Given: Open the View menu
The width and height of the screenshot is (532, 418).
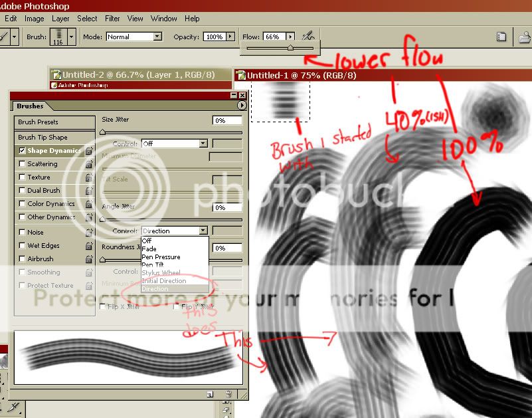Looking at the screenshot, I should point(135,19).
